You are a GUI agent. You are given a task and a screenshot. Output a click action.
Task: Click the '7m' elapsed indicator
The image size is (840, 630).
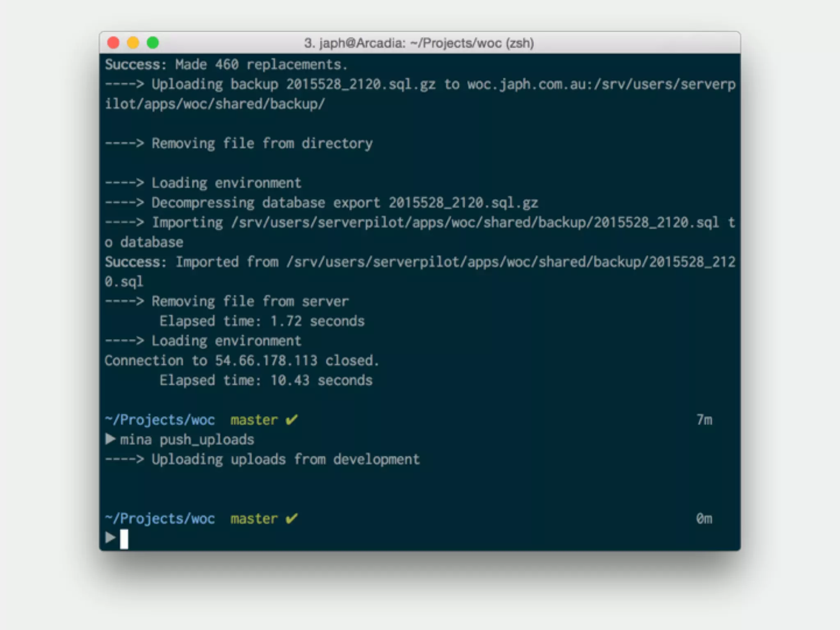704,420
